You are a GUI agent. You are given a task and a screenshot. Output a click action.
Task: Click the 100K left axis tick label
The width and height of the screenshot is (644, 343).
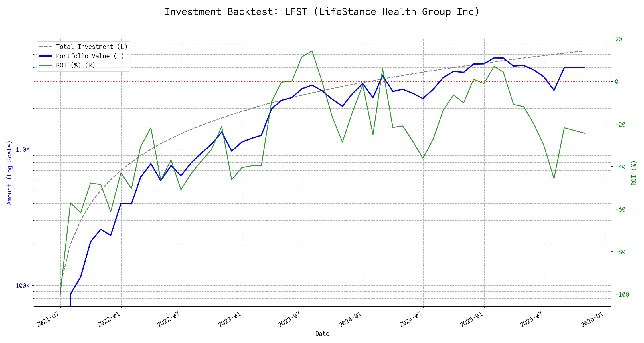pos(23,286)
